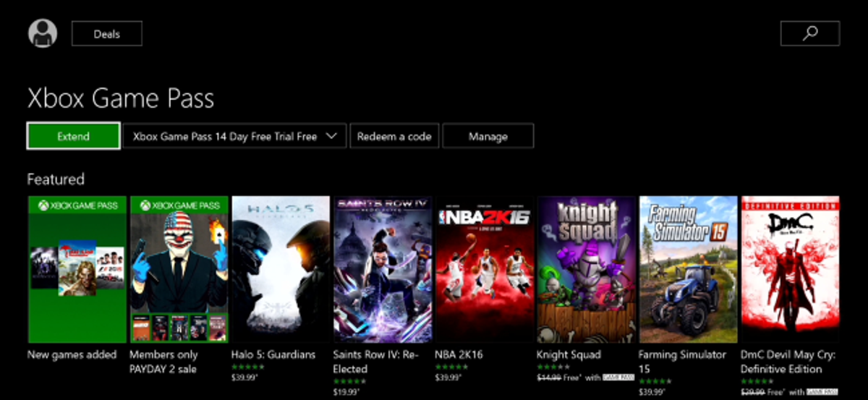This screenshot has height=400, width=868.
Task: Open the user profile avatar icon
Action: 42,33
